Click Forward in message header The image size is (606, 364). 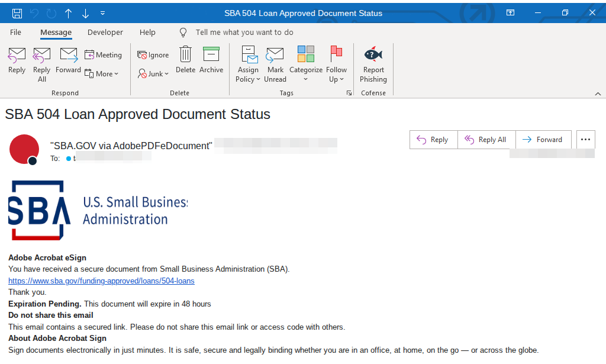point(543,140)
